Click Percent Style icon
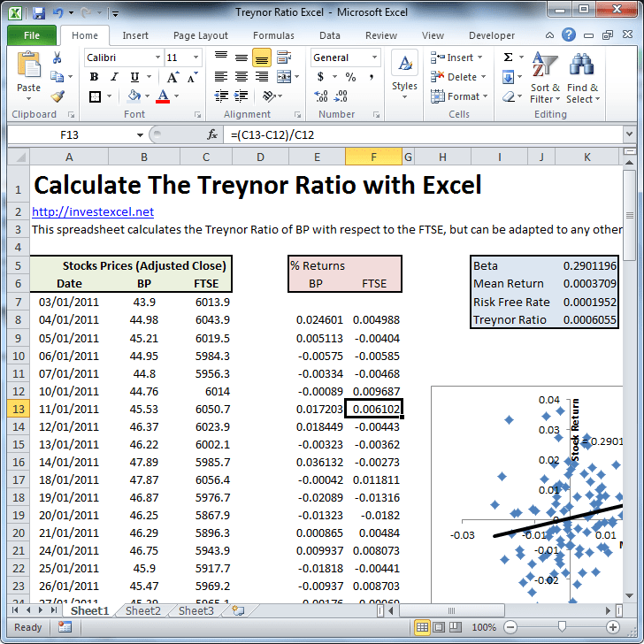Viewport: 644px width, 644px height. [350, 77]
